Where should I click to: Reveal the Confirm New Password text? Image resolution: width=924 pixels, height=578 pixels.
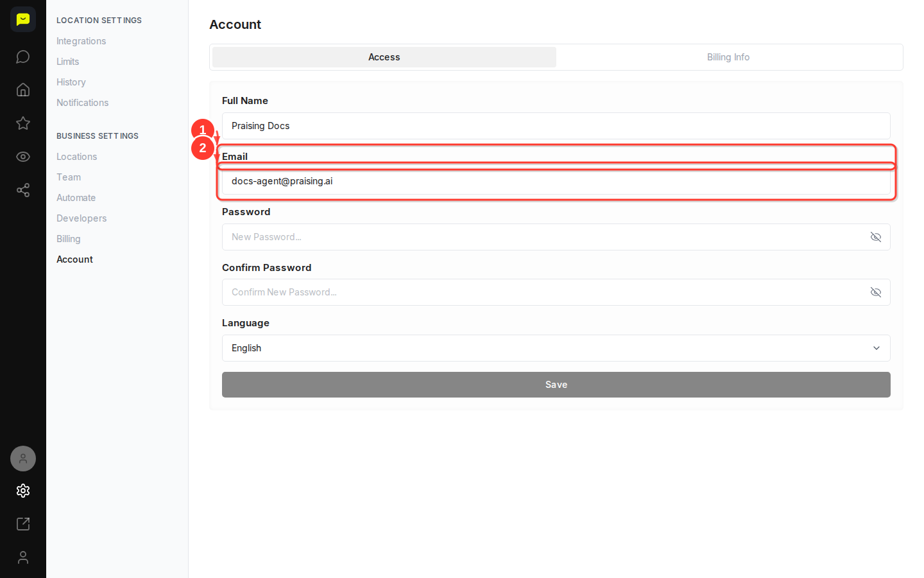(876, 292)
